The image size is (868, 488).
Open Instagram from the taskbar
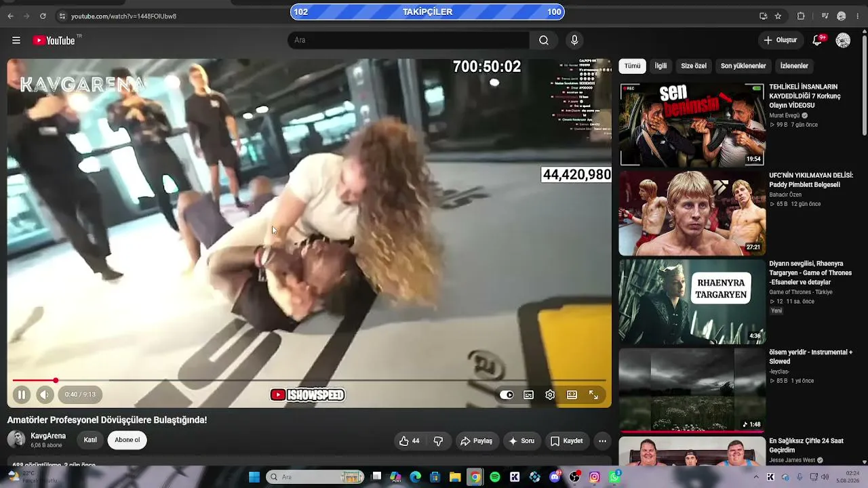coord(595,477)
